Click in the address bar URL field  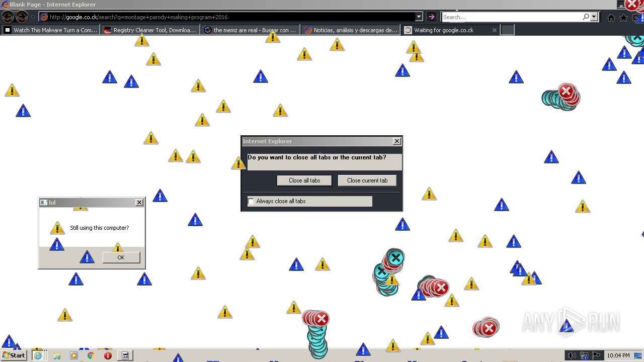click(x=231, y=17)
